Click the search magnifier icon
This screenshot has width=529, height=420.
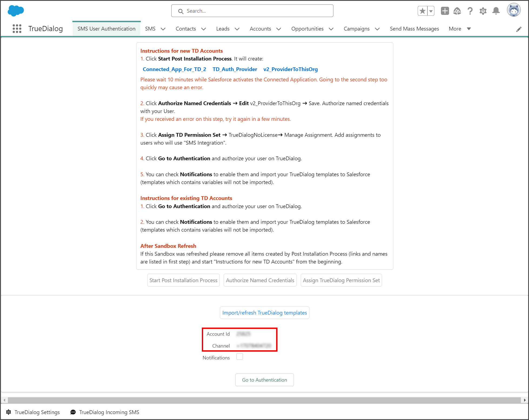(181, 11)
